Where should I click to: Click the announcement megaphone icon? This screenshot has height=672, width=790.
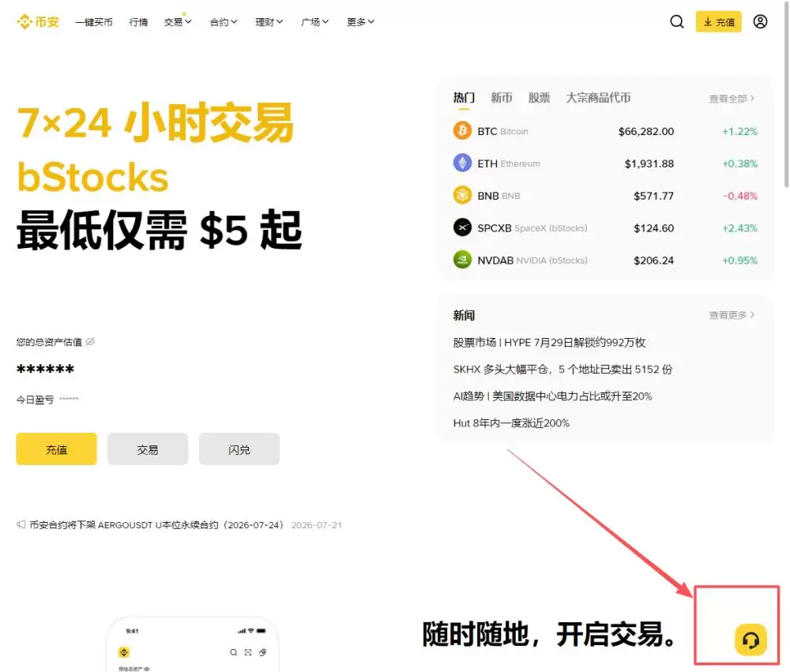tap(21, 524)
